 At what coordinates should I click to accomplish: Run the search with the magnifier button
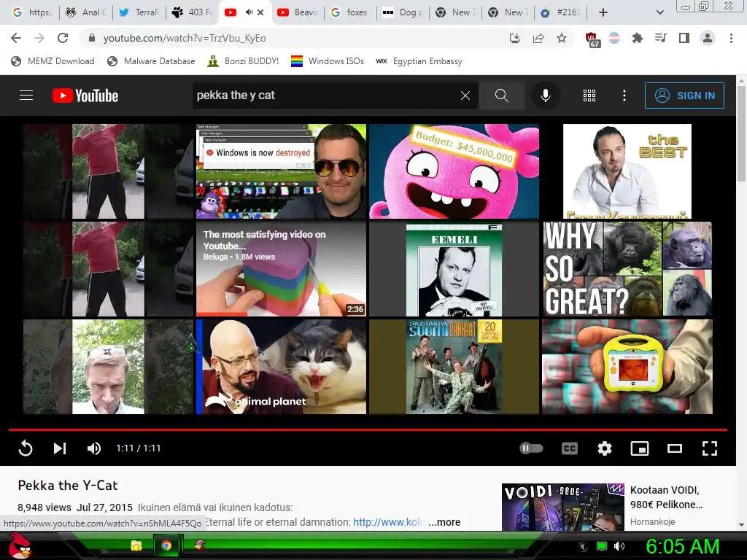[x=502, y=96]
